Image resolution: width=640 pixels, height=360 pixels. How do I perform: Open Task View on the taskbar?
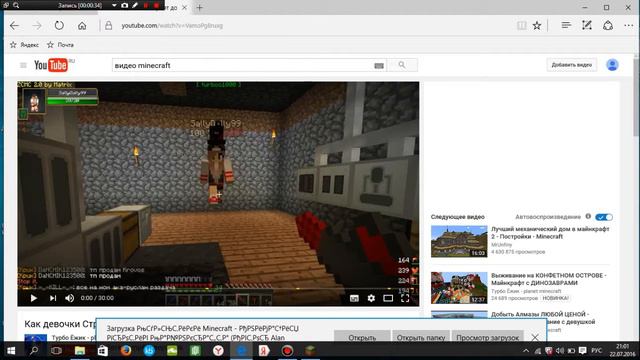[x=56, y=351]
